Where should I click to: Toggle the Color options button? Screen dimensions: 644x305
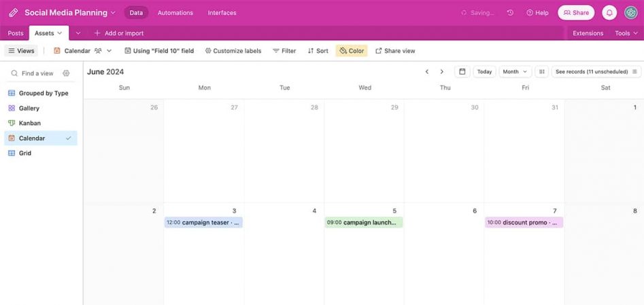pos(352,51)
